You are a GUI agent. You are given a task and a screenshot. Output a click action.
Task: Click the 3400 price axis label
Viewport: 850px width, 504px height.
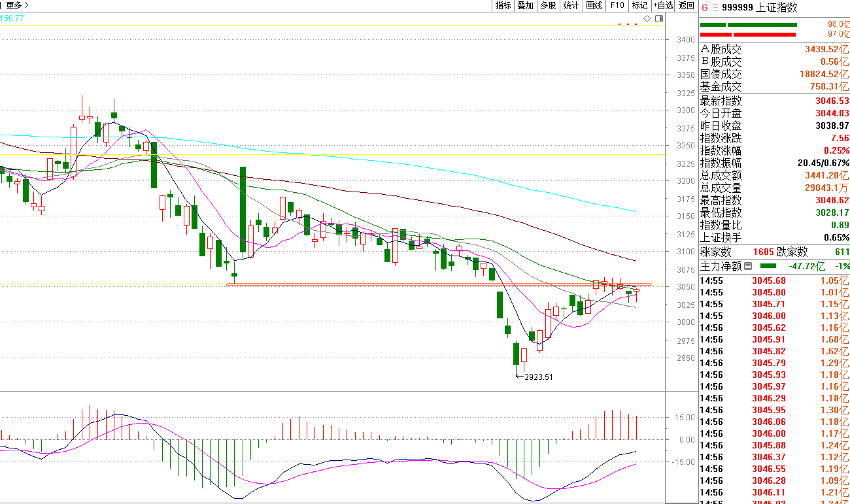click(x=686, y=40)
